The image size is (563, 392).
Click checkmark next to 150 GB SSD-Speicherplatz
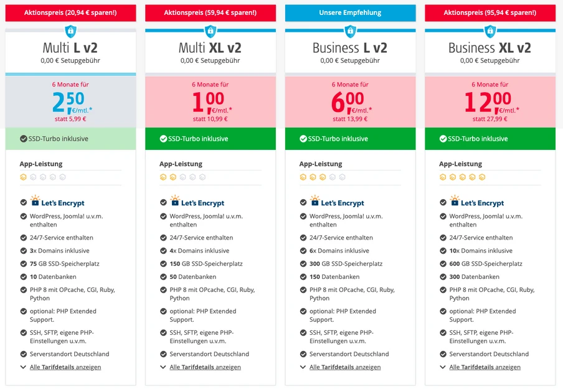[163, 264]
